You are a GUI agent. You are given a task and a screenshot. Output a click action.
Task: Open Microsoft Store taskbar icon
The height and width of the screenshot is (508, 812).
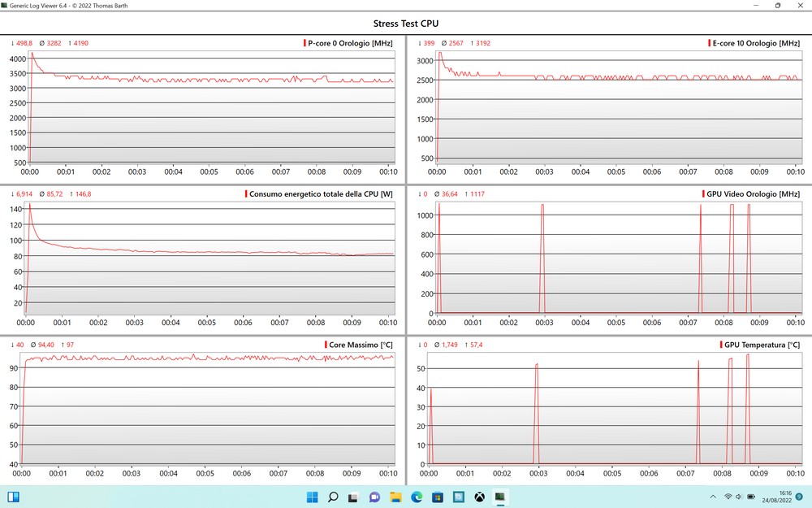pos(438,497)
